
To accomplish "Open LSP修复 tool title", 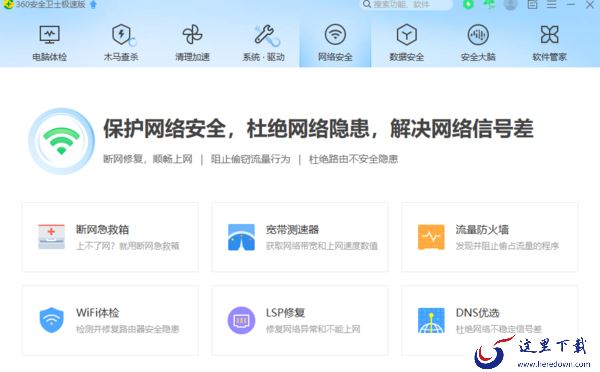I will pyautogui.click(x=285, y=313).
